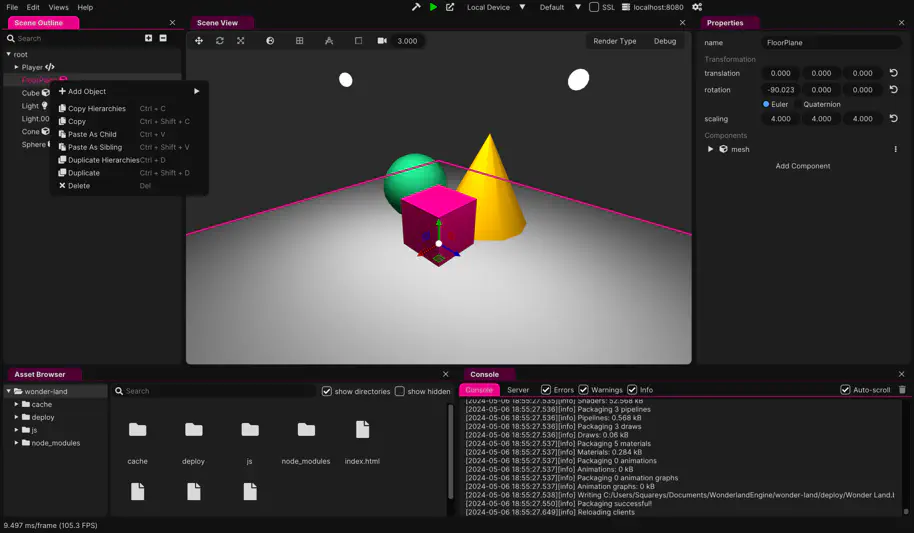Reset the rotation values
Screen dimensions: 914x533
893,90
